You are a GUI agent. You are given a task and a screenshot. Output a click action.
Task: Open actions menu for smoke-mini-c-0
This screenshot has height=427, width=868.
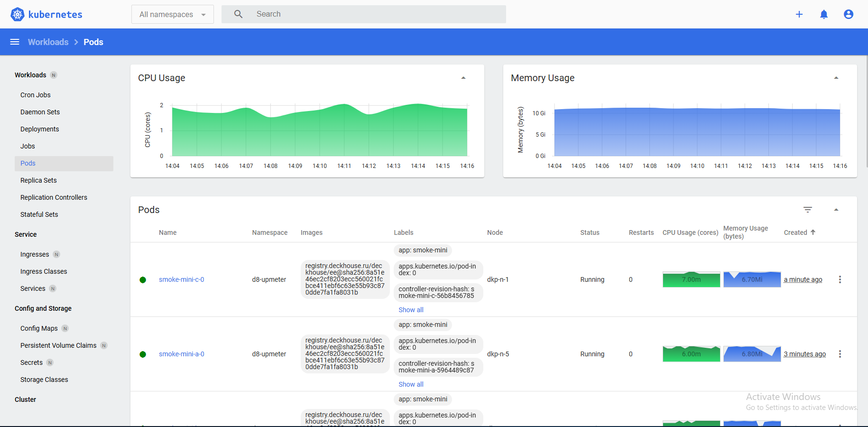pyautogui.click(x=840, y=279)
